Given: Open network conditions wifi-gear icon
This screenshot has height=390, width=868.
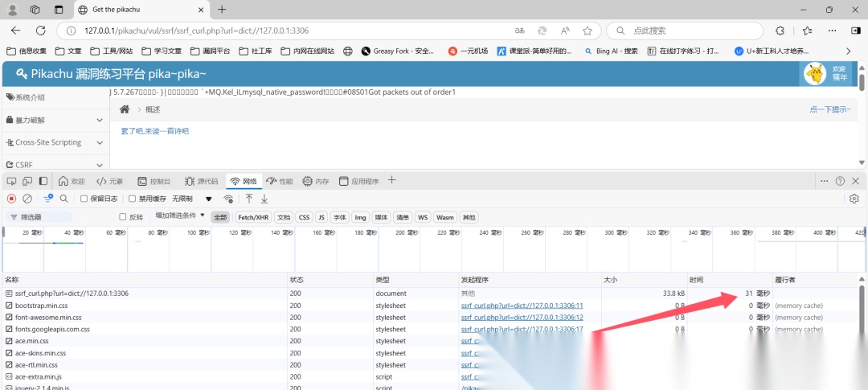Looking at the screenshot, I should click(228, 199).
